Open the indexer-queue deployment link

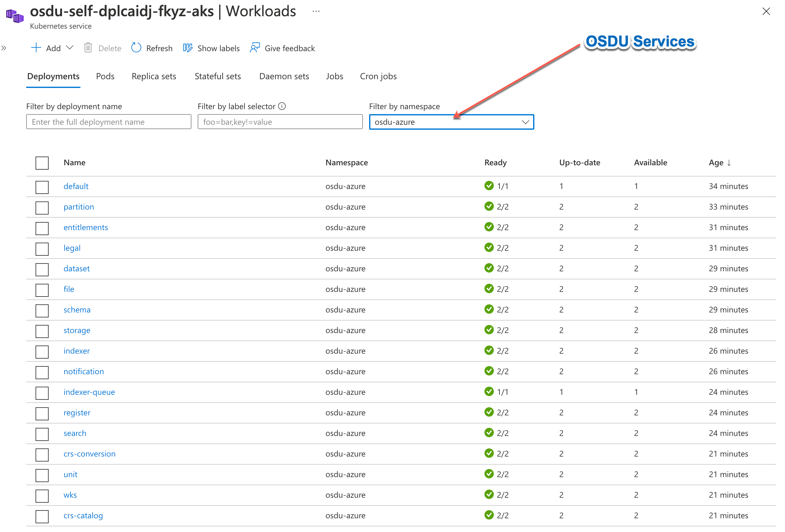click(89, 392)
